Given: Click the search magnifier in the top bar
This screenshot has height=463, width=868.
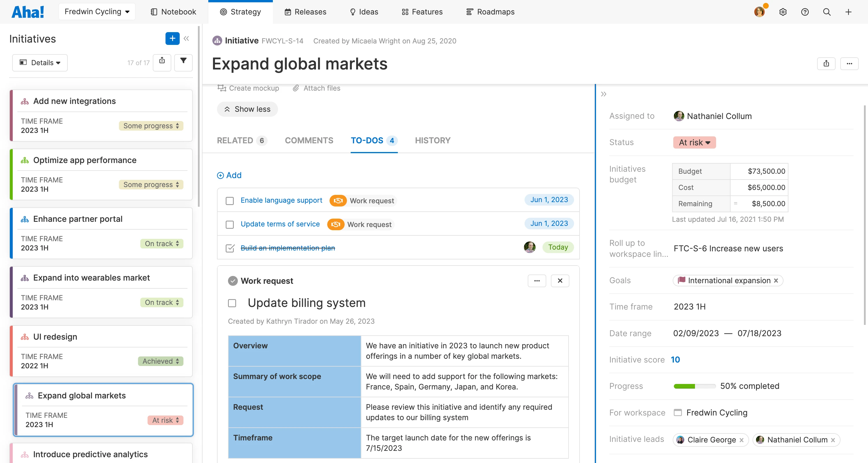Looking at the screenshot, I should (827, 12).
